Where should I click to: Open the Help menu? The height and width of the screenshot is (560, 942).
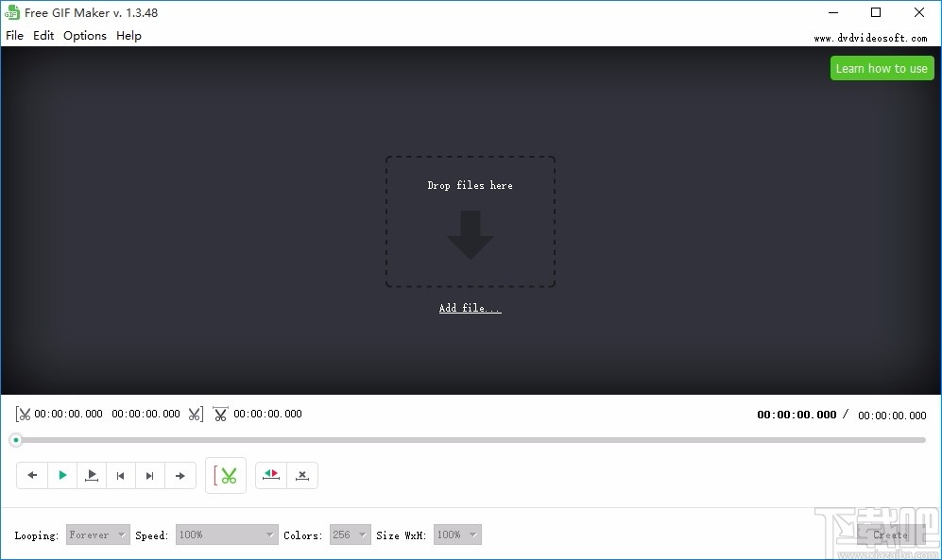tap(128, 35)
